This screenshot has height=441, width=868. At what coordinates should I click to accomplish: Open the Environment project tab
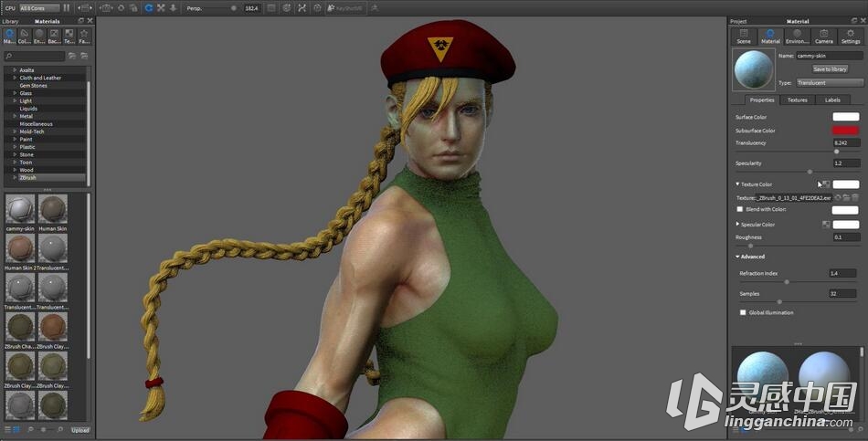click(797, 37)
